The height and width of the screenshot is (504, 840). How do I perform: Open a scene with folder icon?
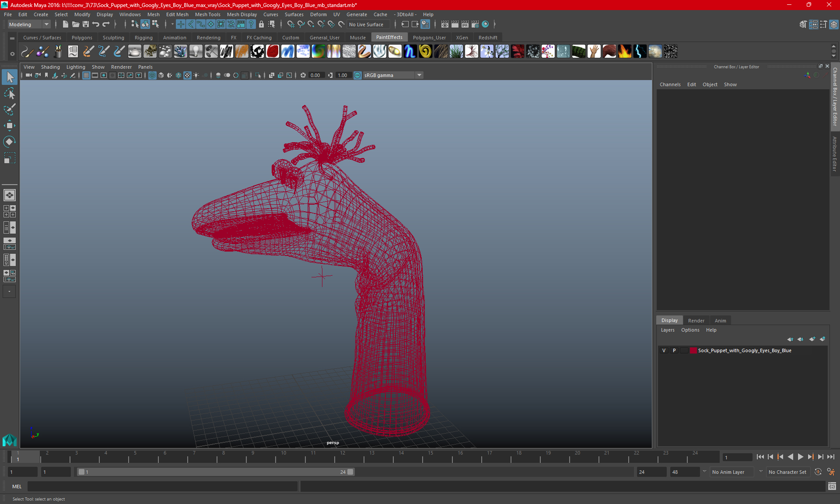(x=76, y=24)
